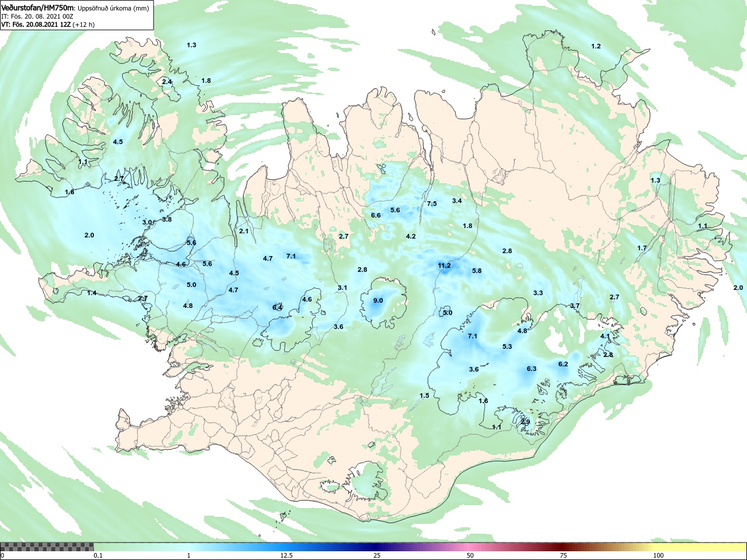Viewport: 747px width, 560px height.
Task: Select the 6.6 precipitation label
Action: pyautogui.click(x=376, y=215)
